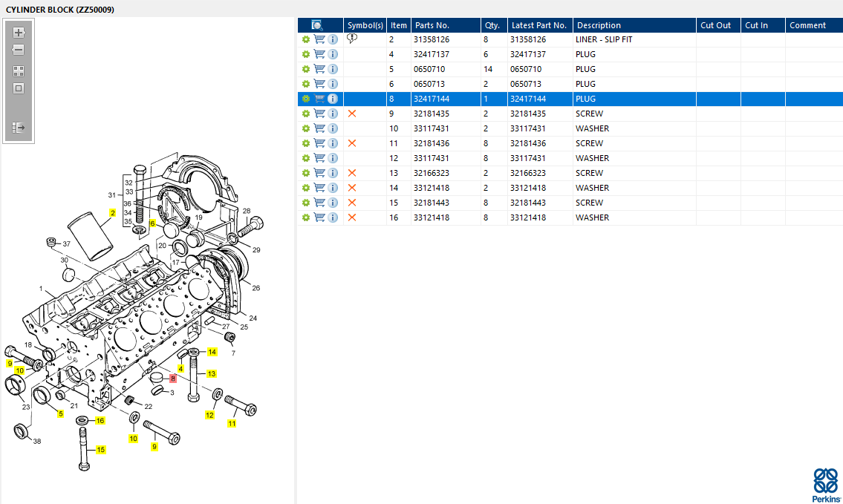Sort by Description column header

click(x=634, y=25)
